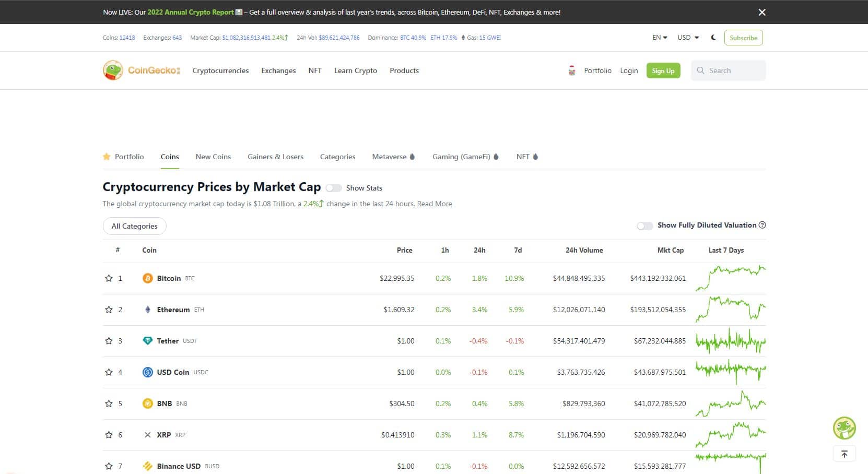The height and width of the screenshot is (474, 868).
Task: Click the scroll-to-top arrow button
Action: click(844, 453)
